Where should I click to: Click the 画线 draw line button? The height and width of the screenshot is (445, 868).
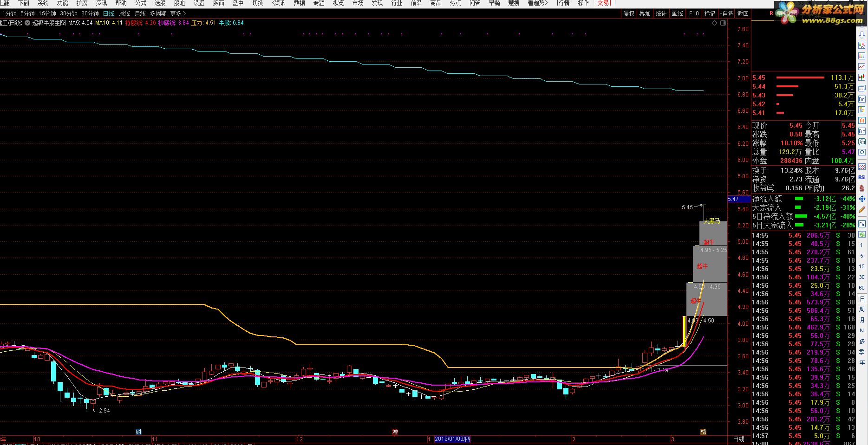(x=677, y=14)
